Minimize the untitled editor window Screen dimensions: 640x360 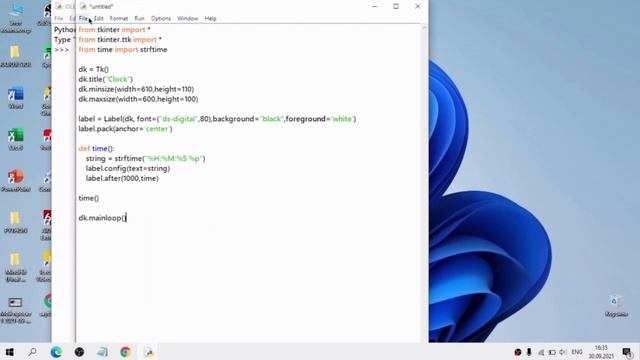click(x=375, y=6)
